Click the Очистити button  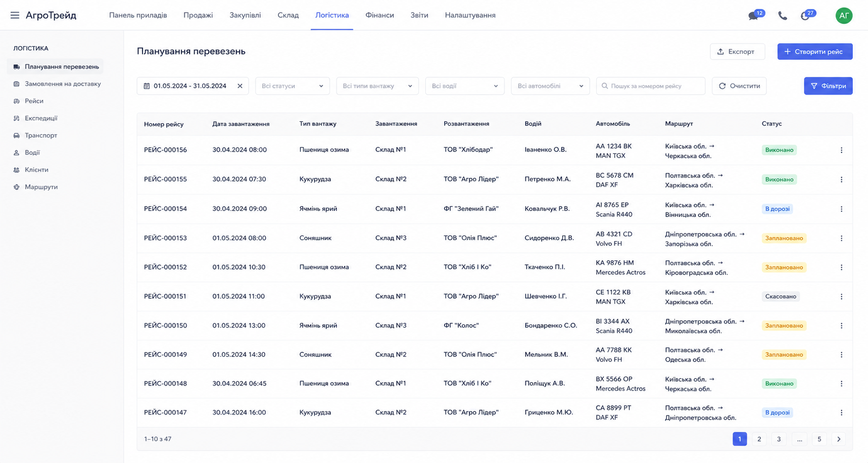point(739,86)
